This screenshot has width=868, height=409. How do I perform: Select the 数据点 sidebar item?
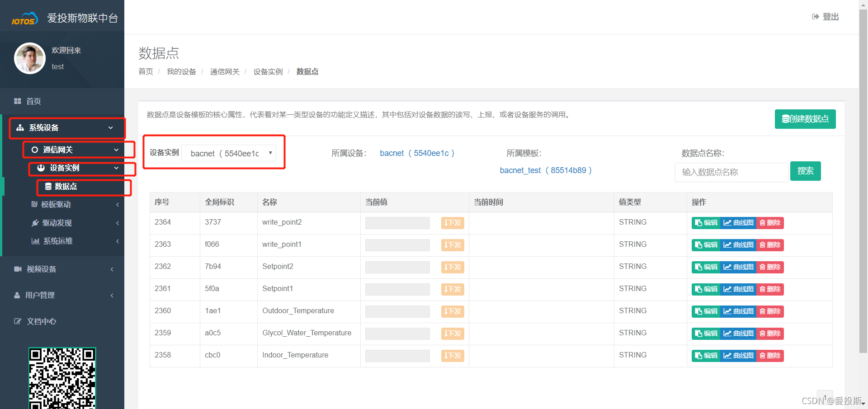[x=66, y=186]
